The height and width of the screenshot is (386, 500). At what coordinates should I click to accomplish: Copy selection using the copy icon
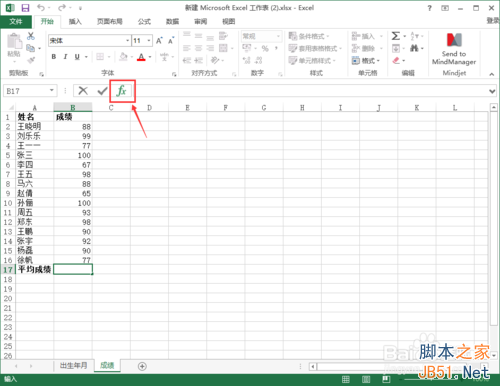[x=31, y=48]
